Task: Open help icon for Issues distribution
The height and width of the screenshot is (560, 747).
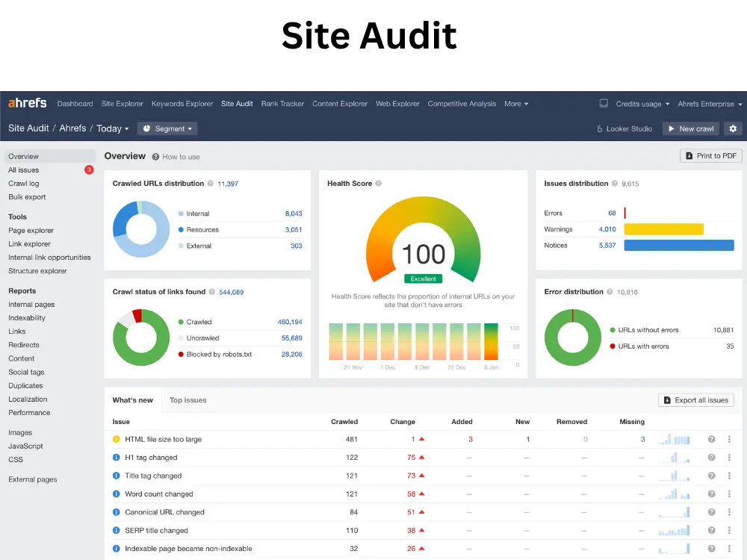Action: (x=615, y=184)
